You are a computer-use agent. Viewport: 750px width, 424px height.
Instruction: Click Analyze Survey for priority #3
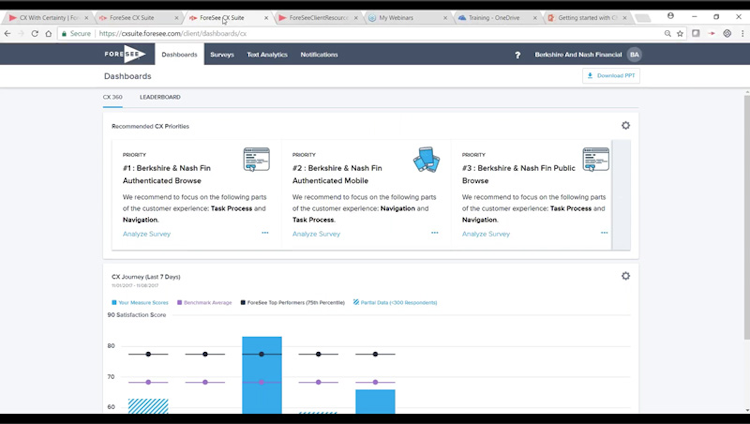(485, 234)
